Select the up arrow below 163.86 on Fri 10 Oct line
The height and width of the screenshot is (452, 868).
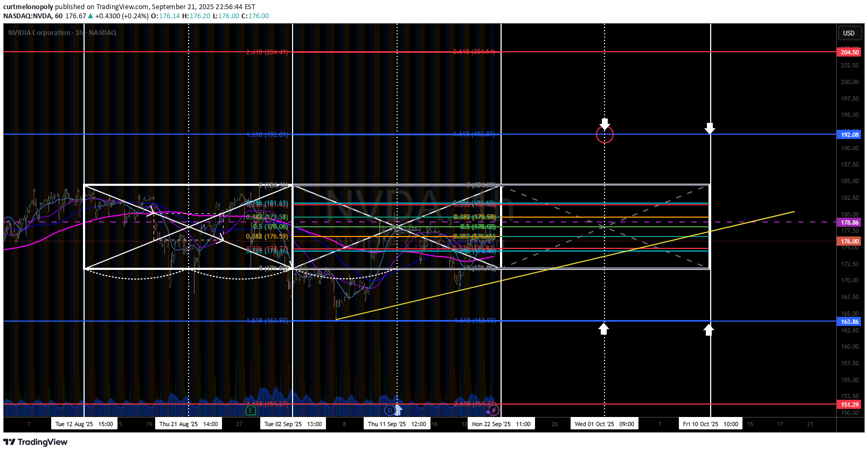click(x=709, y=330)
